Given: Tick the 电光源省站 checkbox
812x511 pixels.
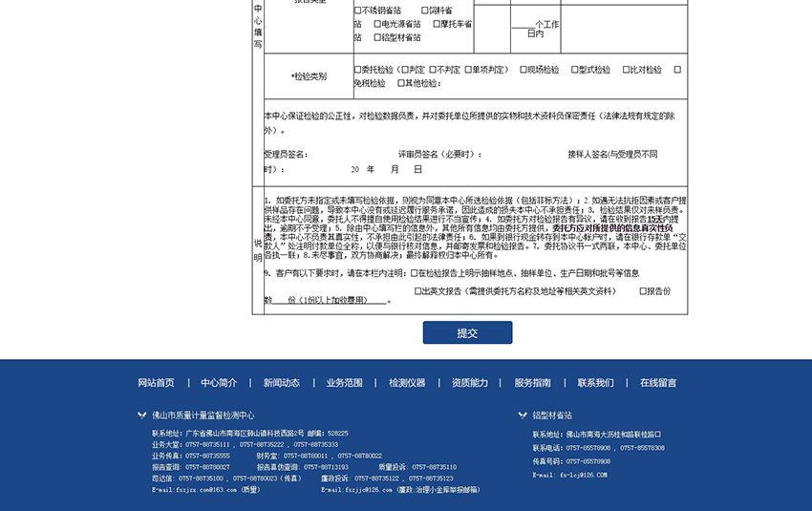Looking at the screenshot, I should (377, 24).
